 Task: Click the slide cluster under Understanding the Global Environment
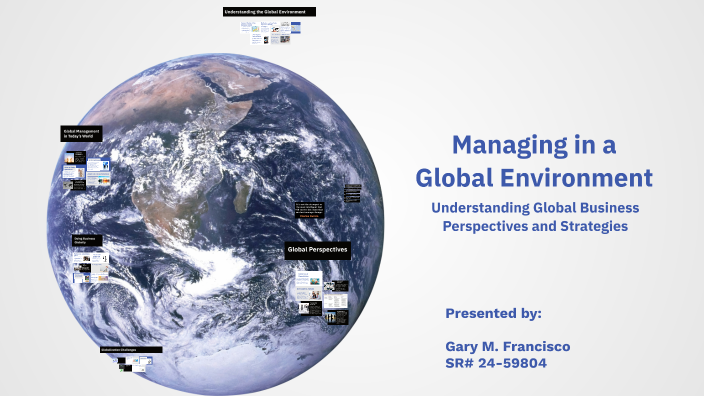pyautogui.click(x=270, y=32)
